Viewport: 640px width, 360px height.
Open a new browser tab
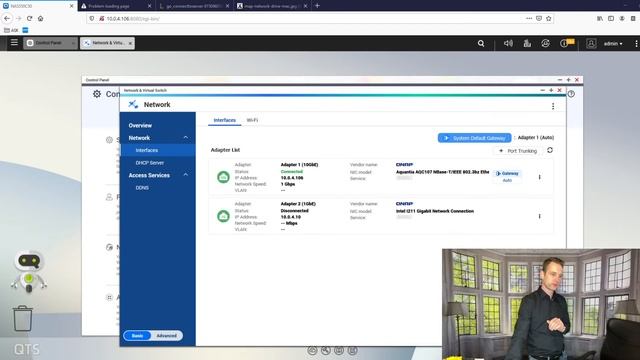pos(317,6)
